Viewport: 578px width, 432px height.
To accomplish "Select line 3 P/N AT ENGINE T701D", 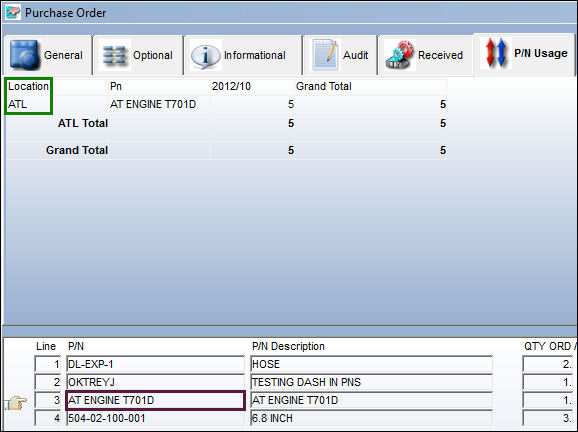I will 155,400.
